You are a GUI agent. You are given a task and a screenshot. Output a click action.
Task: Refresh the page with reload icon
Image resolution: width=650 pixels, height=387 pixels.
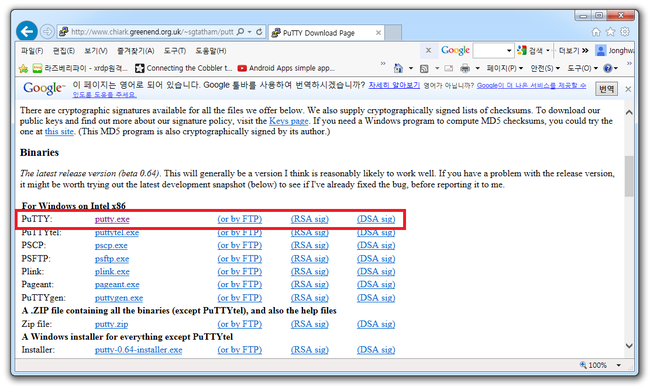[x=260, y=32]
